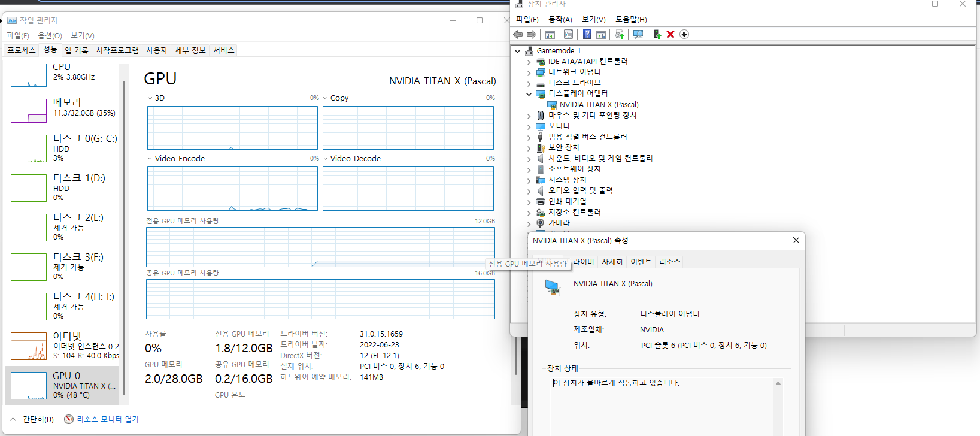Open Properties via the toolbar sheet icon
Screen dimensions: 980x436
click(568, 34)
